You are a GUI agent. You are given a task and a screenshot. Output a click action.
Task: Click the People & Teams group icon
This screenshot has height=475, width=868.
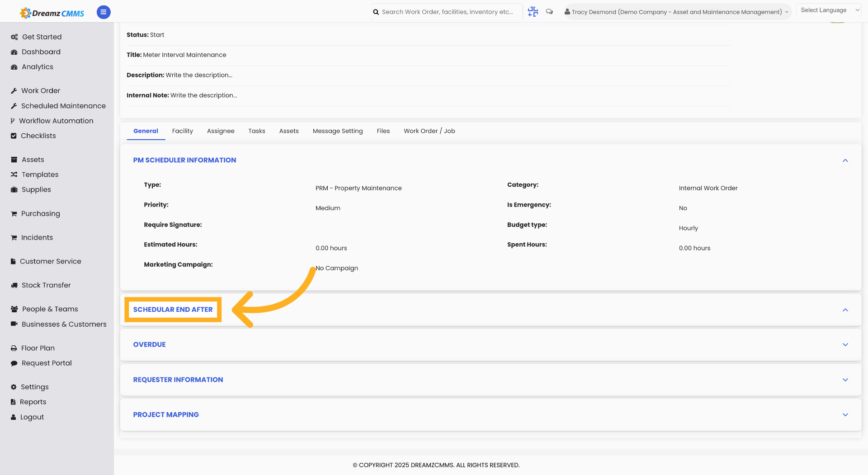[14, 309]
